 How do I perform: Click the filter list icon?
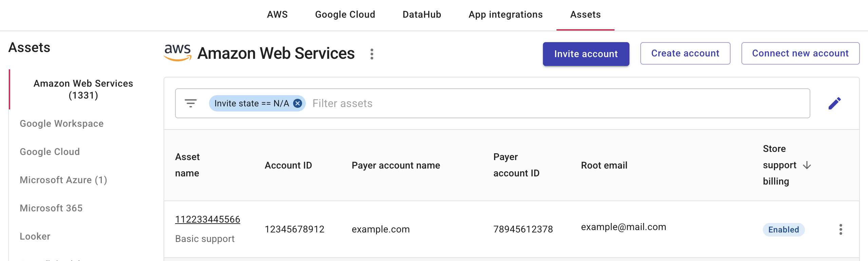[x=191, y=103]
